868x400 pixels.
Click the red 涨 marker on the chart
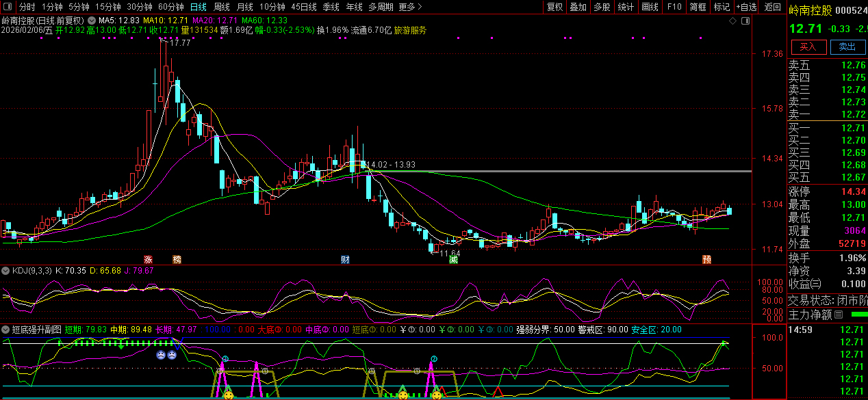coord(148,260)
